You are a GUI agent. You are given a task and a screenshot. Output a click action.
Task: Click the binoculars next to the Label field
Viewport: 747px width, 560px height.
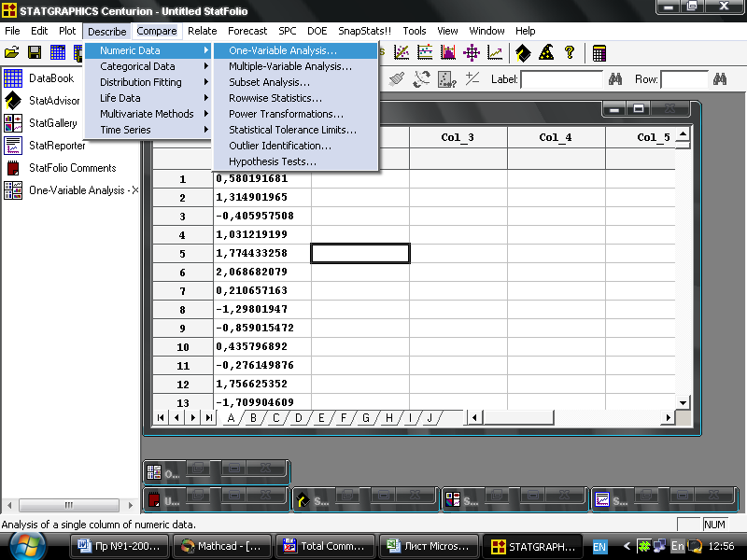coord(615,79)
